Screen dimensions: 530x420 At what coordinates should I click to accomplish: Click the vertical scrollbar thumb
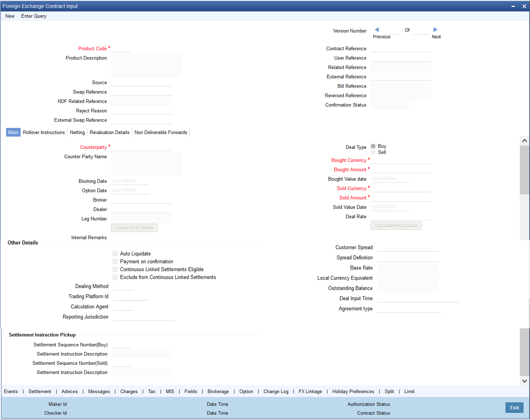point(524,170)
